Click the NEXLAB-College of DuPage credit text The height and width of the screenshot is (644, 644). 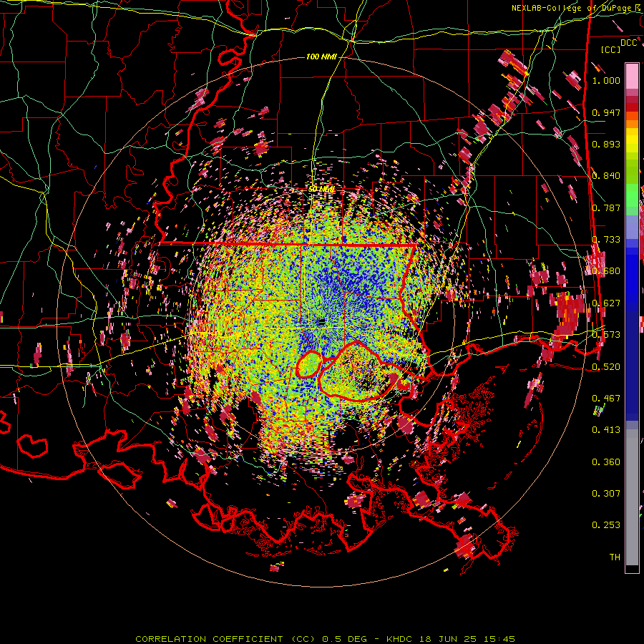pyautogui.click(x=576, y=8)
